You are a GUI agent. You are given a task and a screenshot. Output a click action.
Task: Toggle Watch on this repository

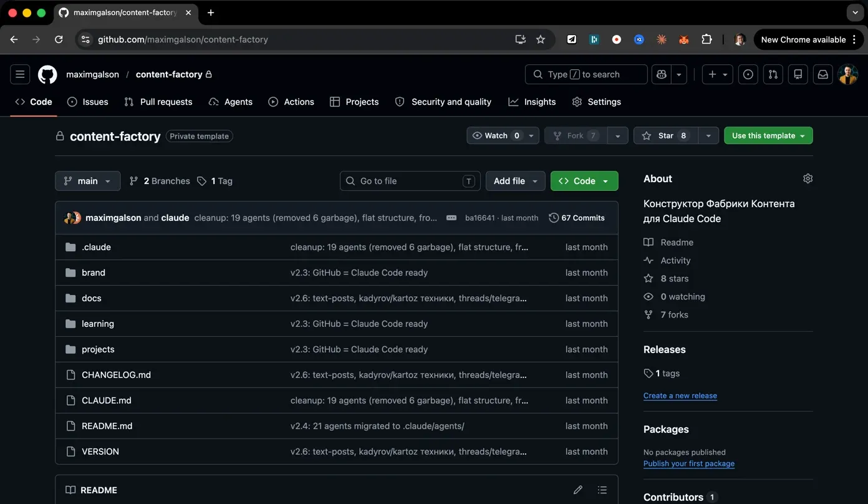click(495, 135)
